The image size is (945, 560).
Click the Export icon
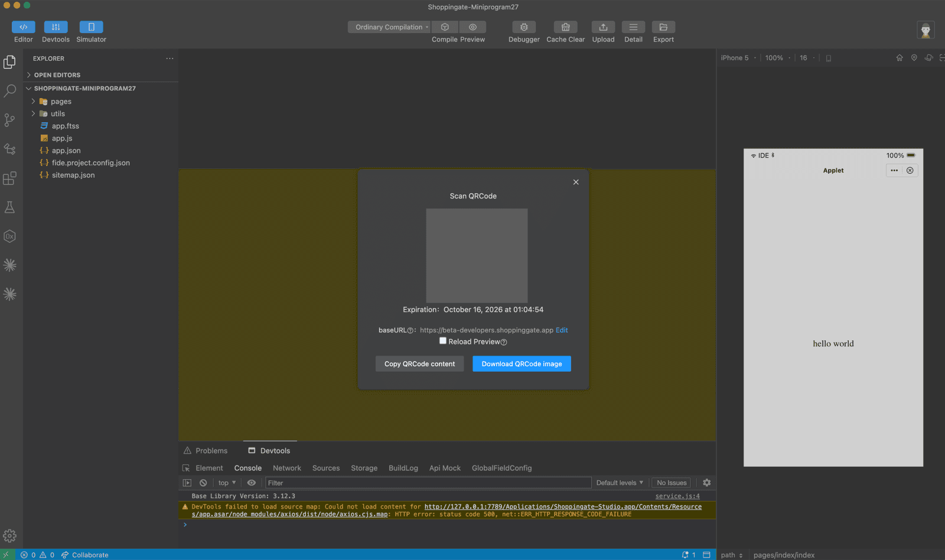point(663,27)
